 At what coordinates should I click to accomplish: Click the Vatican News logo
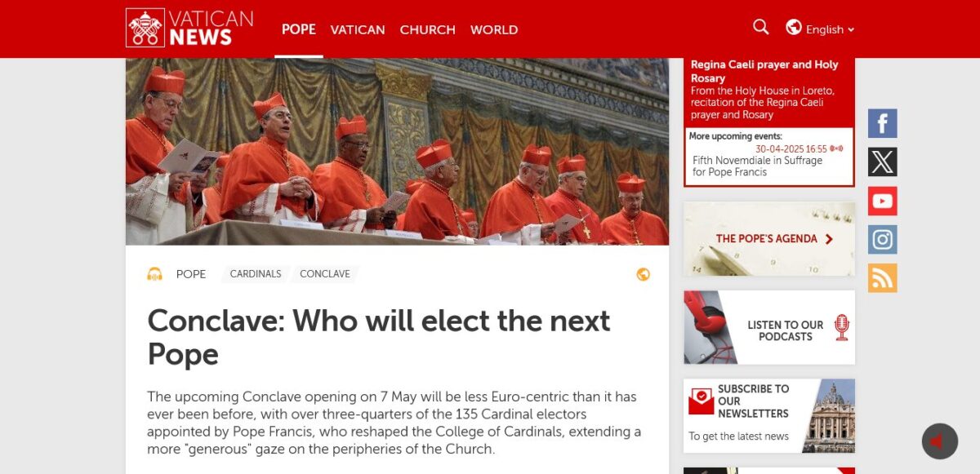189,28
